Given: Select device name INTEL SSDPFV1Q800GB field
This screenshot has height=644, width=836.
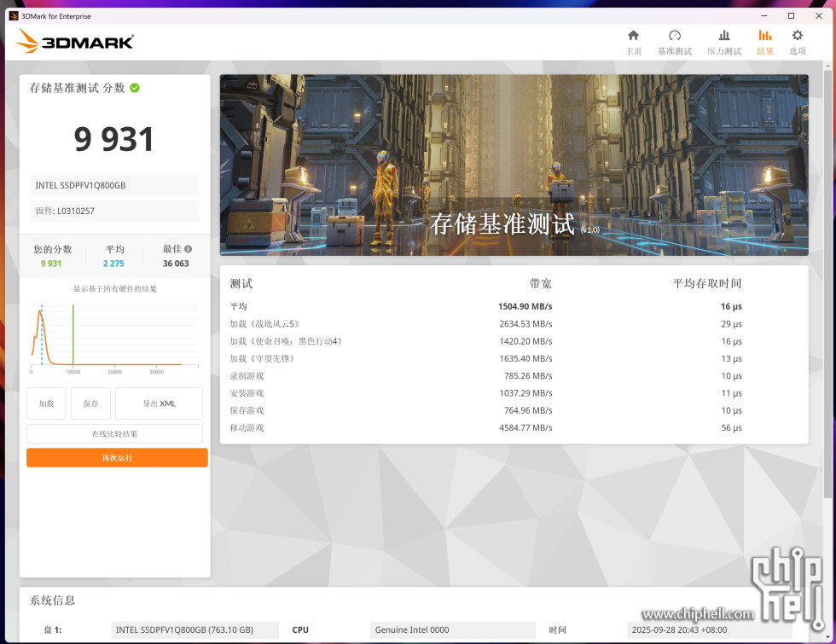Looking at the screenshot, I should coord(114,186).
